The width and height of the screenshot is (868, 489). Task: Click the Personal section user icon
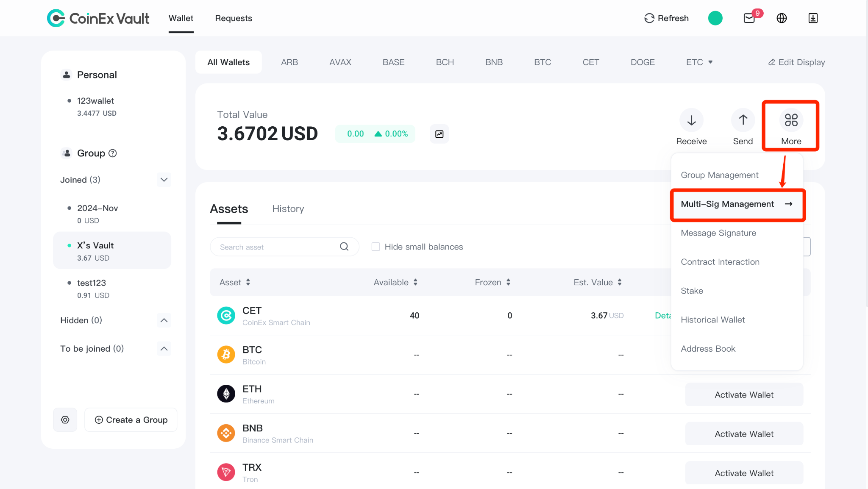[67, 75]
